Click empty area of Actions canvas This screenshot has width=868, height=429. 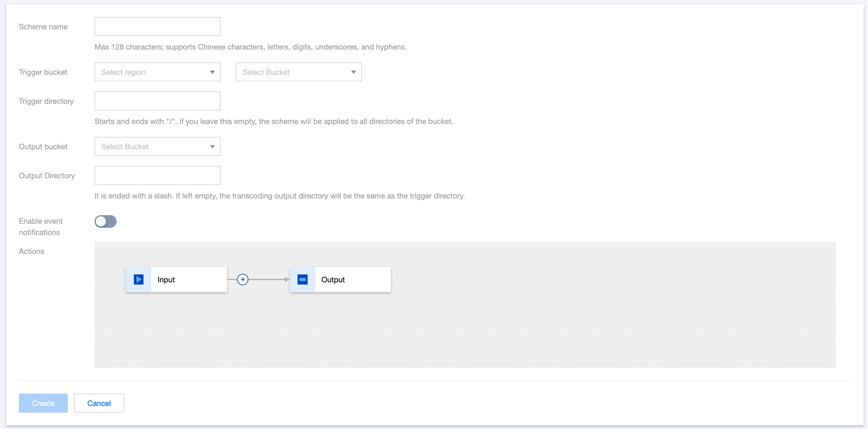point(573,324)
